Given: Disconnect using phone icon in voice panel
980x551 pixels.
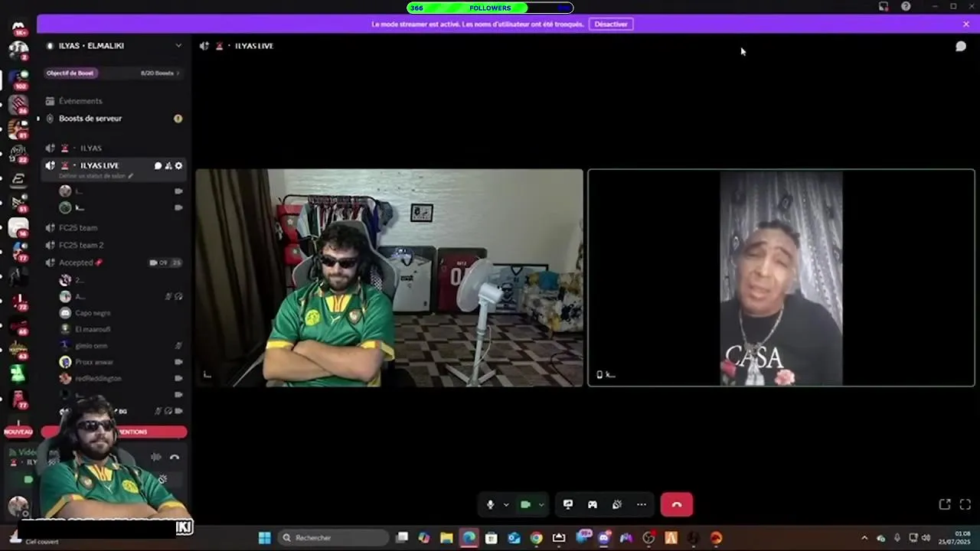Looking at the screenshot, I should point(175,457).
